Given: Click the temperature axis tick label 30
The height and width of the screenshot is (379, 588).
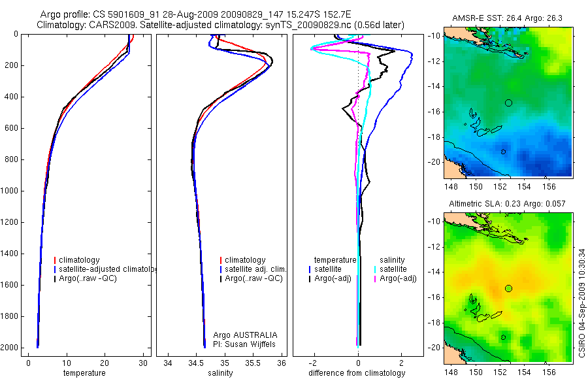Looking at the screenshot, I should tap(143, 363).
